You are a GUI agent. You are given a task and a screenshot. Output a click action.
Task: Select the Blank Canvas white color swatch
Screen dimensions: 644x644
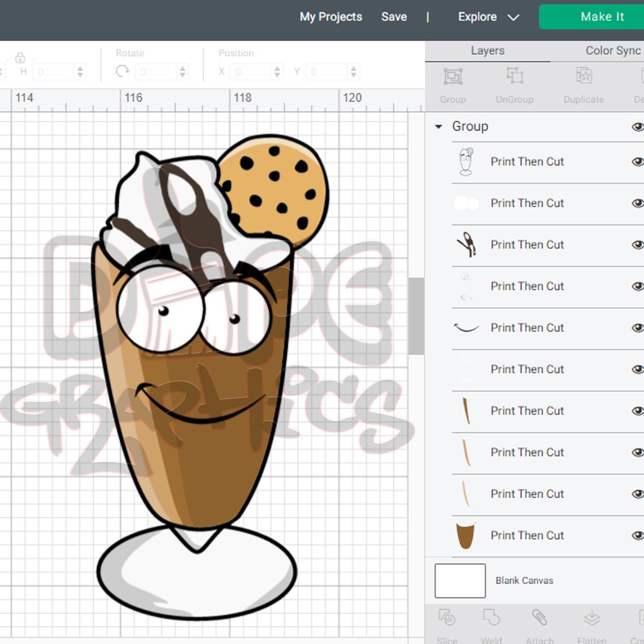[459, 580]
